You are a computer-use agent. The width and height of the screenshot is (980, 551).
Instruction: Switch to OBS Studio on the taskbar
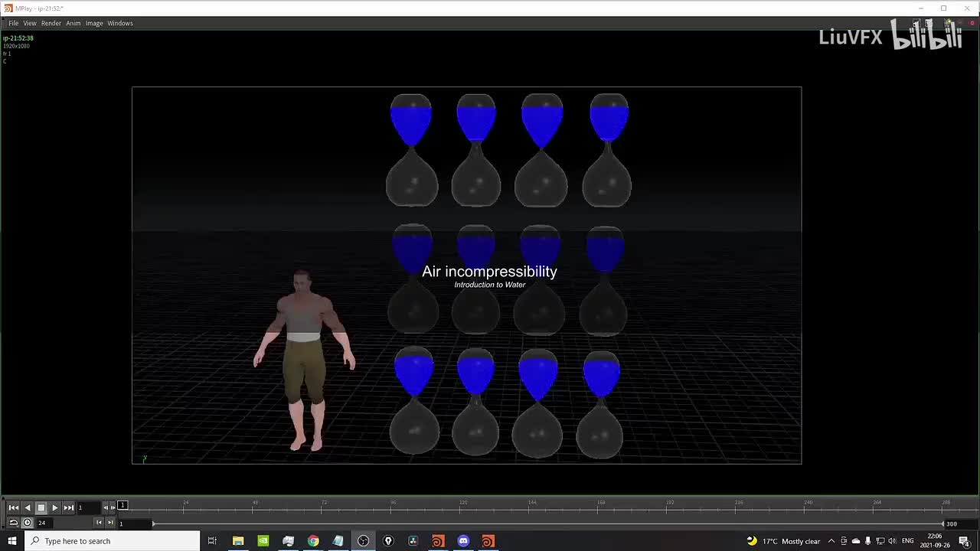pos(363,541)
